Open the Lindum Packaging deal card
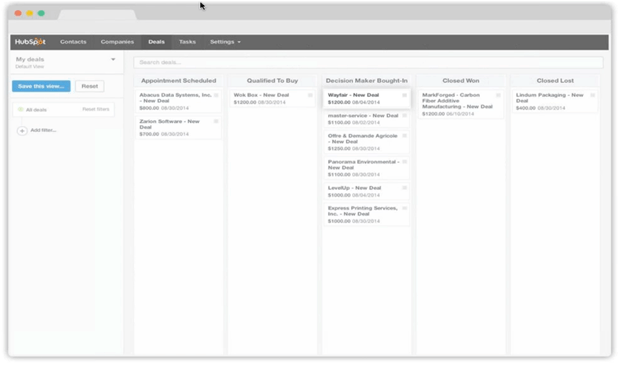 tap(555, 101)
